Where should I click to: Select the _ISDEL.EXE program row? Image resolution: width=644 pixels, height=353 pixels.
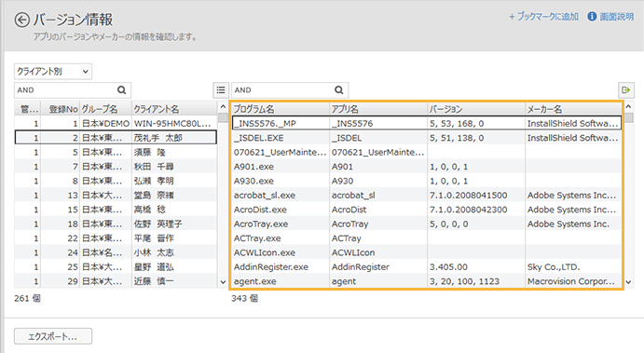point(426,138)
